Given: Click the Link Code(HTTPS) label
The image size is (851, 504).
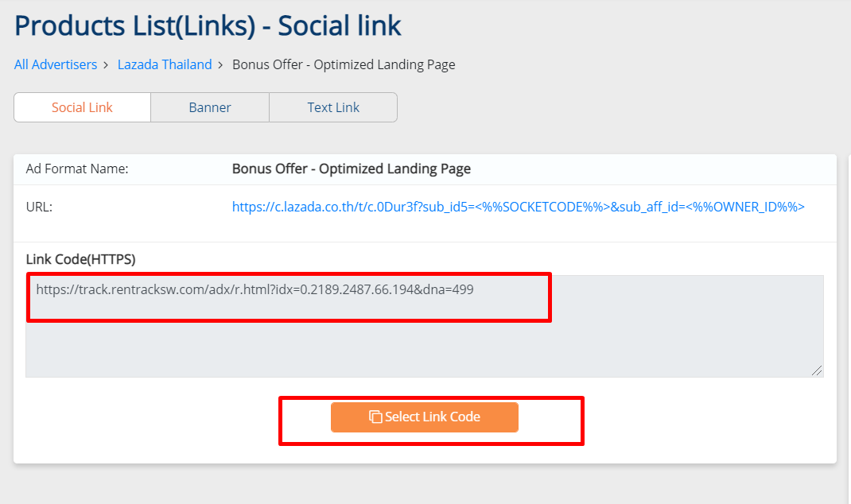Looking at the screenshot, I should coord(81,259).
